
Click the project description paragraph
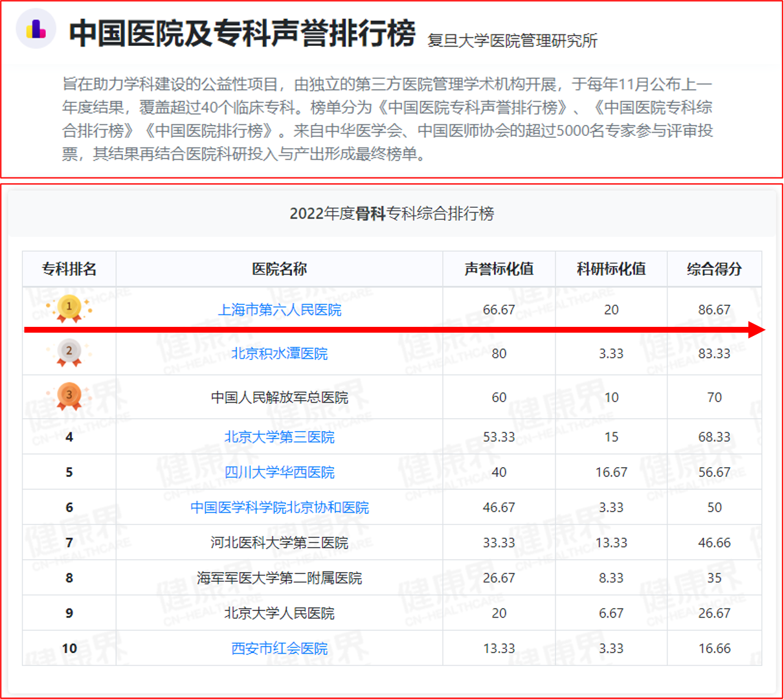pyautogui.click(x=387, y=119)
